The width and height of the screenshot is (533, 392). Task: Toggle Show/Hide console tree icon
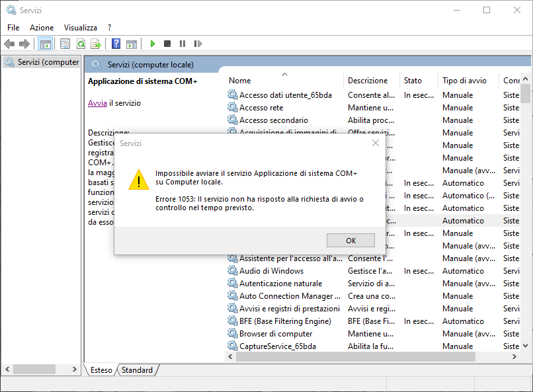click(x=45, y=44)
